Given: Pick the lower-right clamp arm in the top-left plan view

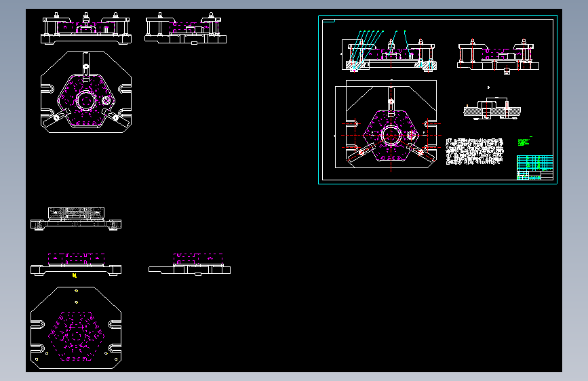Looking at the screenshot, I should [115, 117].
